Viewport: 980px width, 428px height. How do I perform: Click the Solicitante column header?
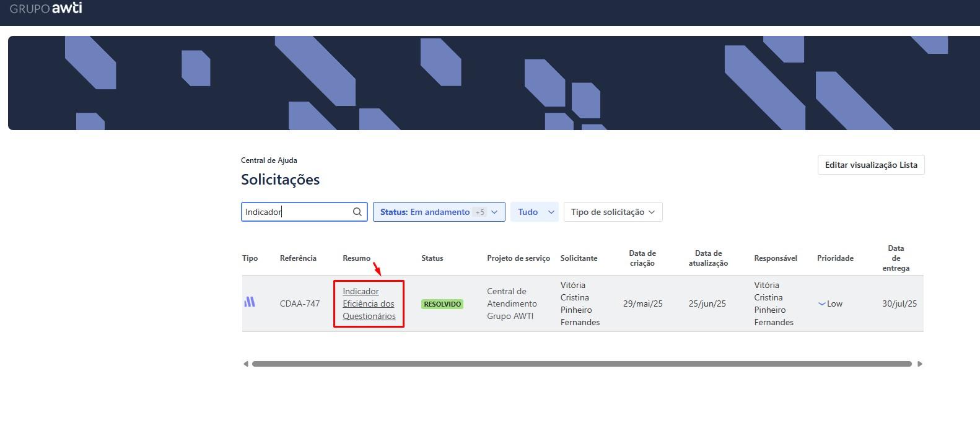(579, 258)
